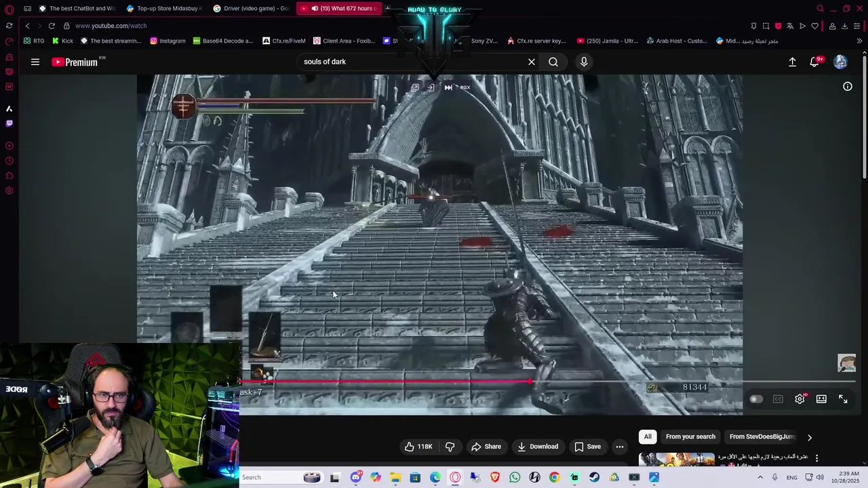Open Opera main menu logo
Screen dimensions: 868x488
[9, 9]
